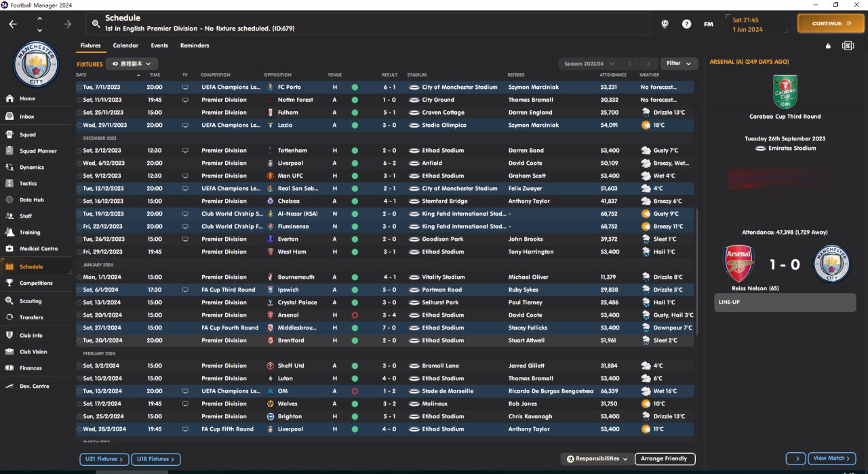Open the Filter dropdown
The width and height of the screenshot is (868, 474).
[679, 64]
